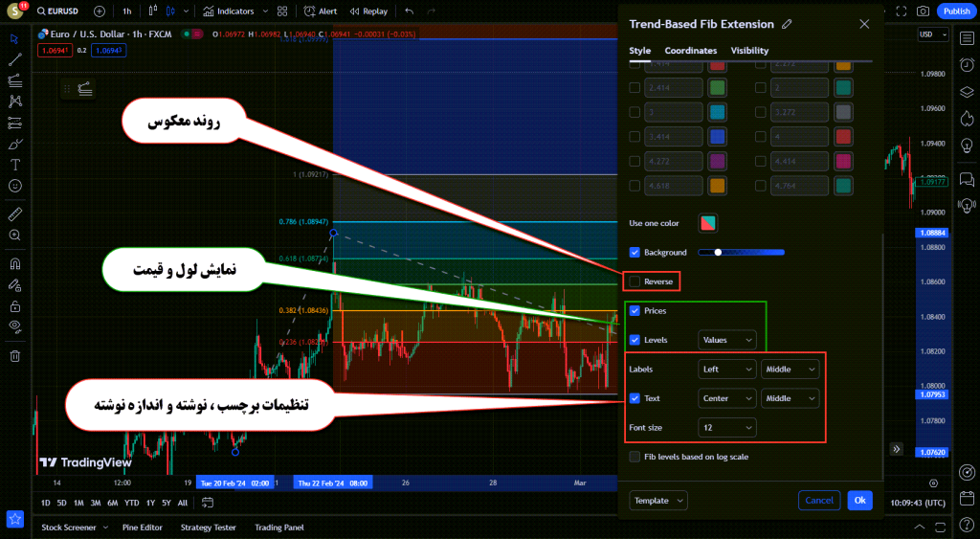Open the alerts clock icon in right sidebar

point(967,65)
